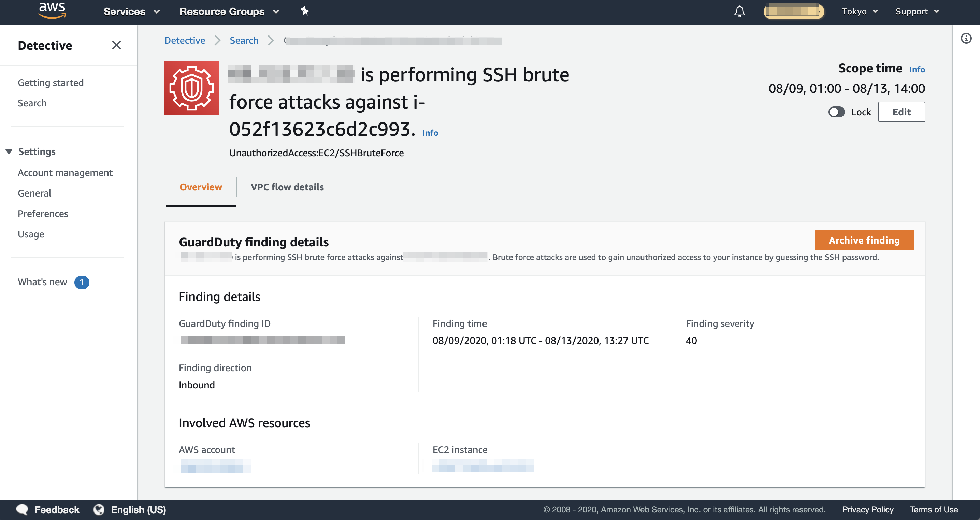Click the scope time range '08/09, 01:00 - 08/13, 14:00'

click(x=847, y=88)
